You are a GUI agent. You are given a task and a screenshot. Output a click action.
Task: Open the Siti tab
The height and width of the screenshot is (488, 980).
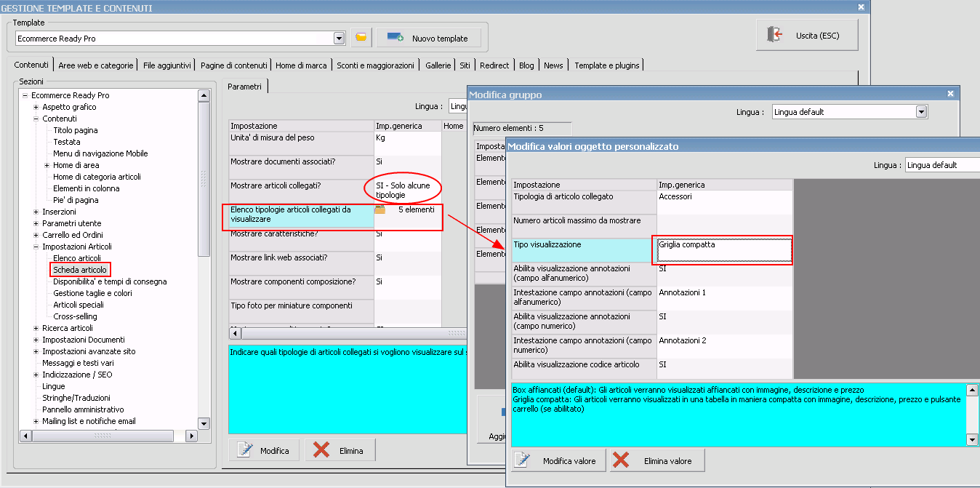tap(465, 65)
